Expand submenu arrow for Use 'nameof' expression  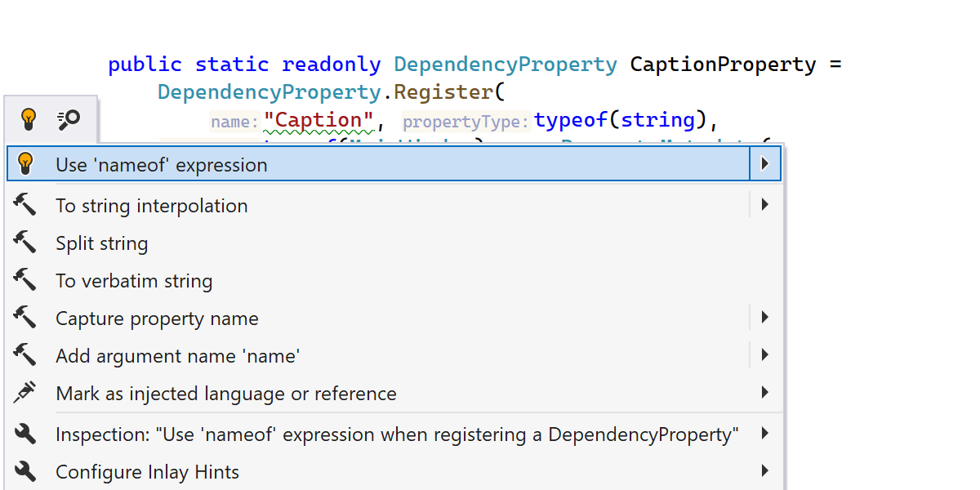point(764,164)
